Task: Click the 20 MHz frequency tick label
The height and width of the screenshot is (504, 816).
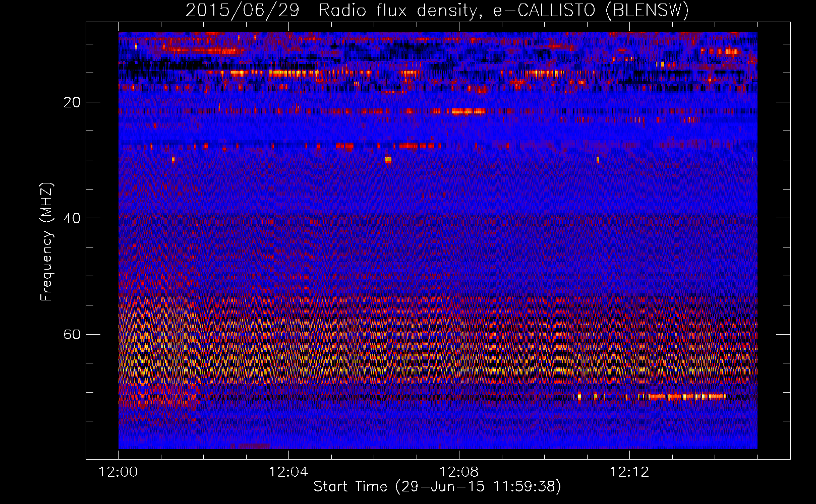Action: (72, 102)
